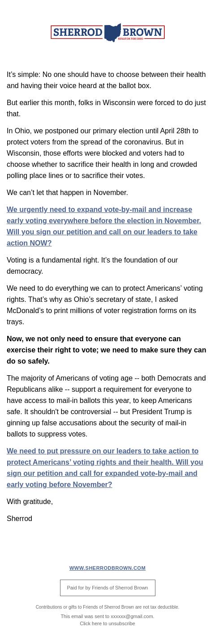This screenshot has height=644, width=215.
Task: Click 'Voting is a fundamental right' paragraph
Action: point(92,266)
